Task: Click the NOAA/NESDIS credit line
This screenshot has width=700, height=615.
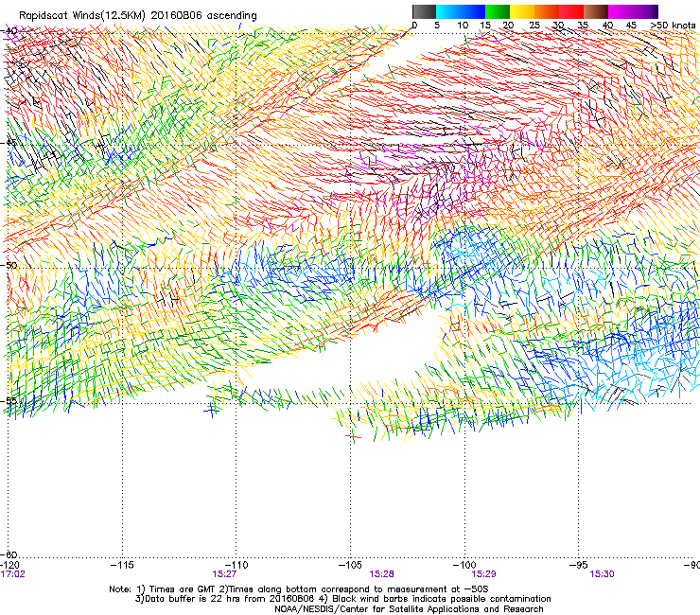Action: click(x=409, y=609)
